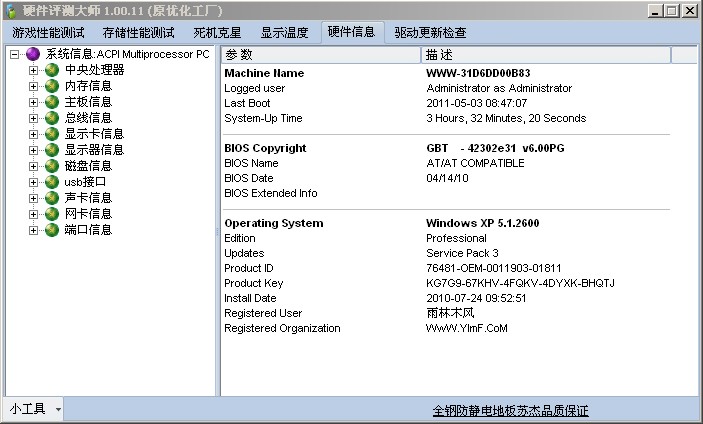Expand the 显示卡信息 tree node

click(33, 134)
